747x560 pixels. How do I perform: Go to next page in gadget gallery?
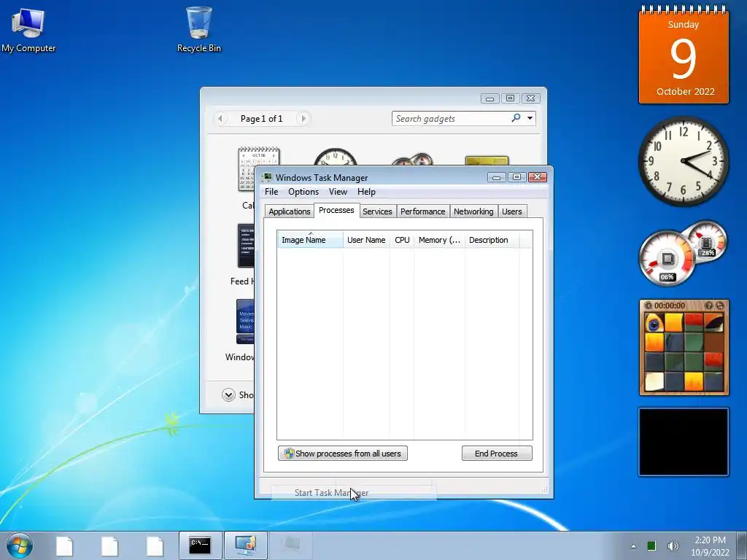click(x=303, y=119)
